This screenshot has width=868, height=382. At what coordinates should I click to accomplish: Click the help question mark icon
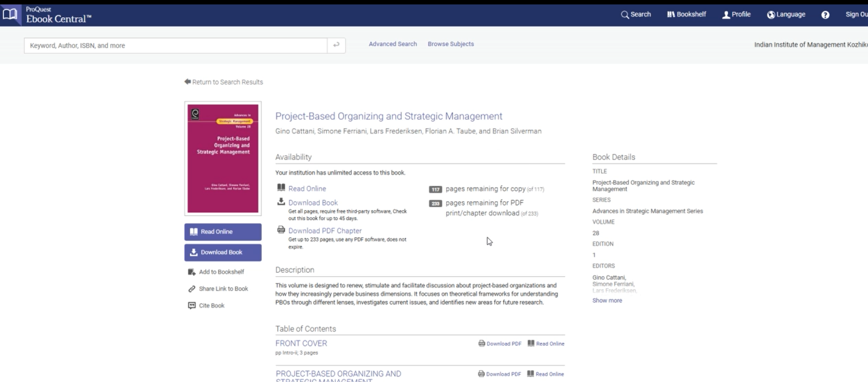pyautogui.click(x=825, y=15)
